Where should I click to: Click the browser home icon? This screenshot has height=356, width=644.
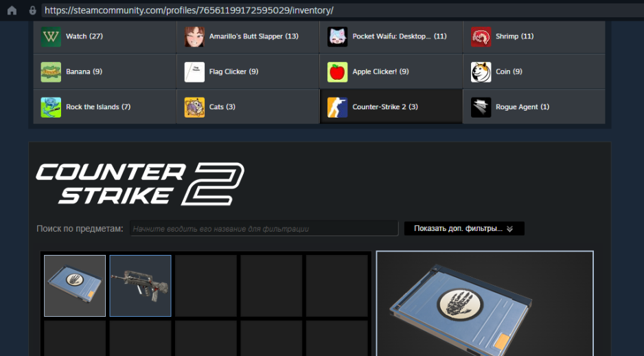12,10
